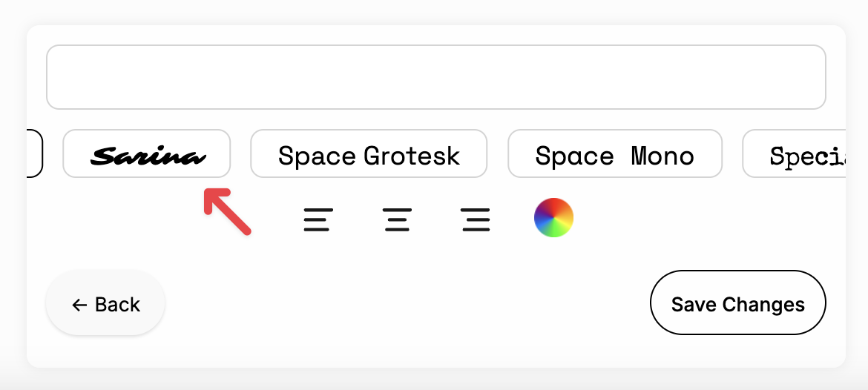Change text color via the color wheel
Screen dimensions: 868x390
coord(553,218)
